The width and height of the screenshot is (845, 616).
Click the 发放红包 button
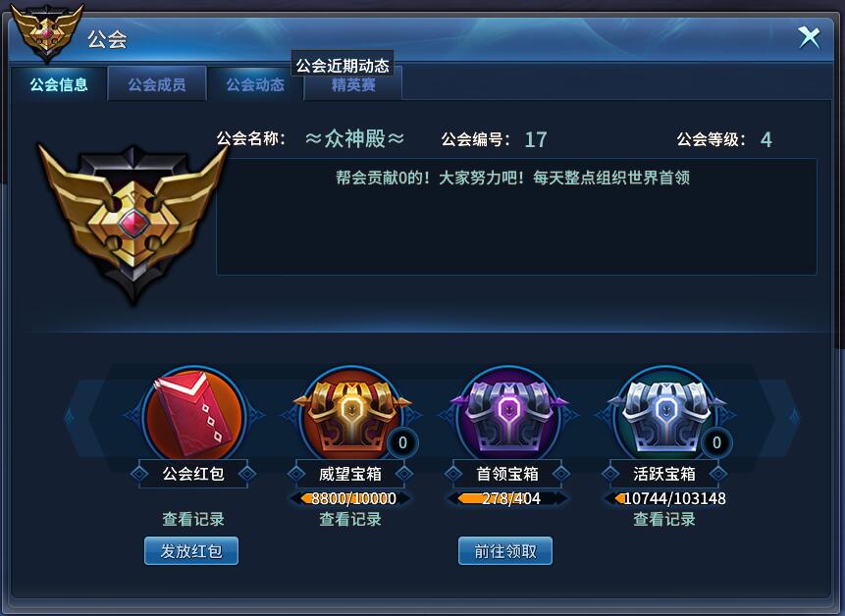coord(191,551)
